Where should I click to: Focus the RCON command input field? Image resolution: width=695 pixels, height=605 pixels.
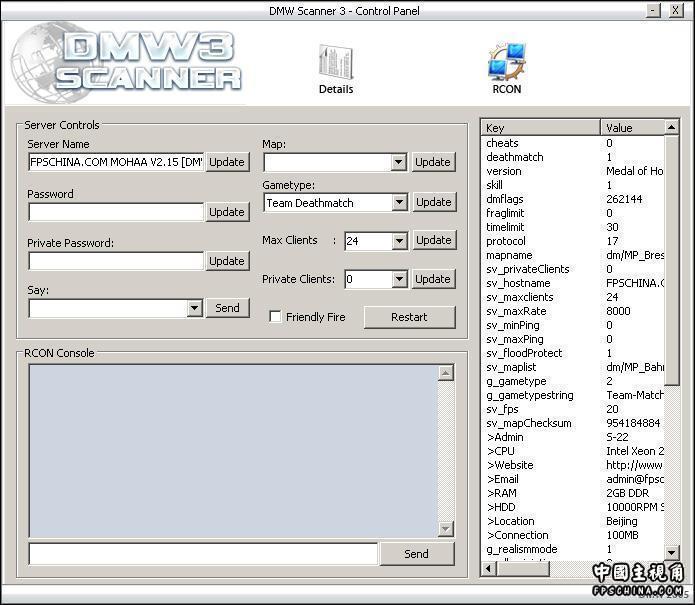203,554
